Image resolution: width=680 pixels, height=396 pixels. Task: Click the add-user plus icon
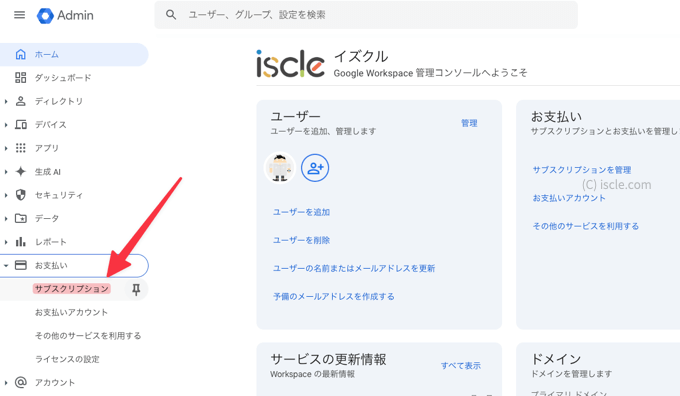[315, 168]
